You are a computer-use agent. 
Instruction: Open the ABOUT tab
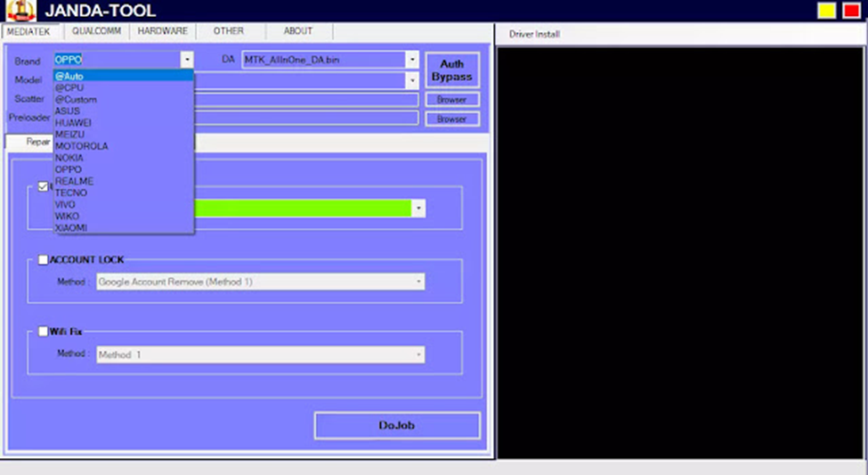pyautogui.click(x=298, y=31)
